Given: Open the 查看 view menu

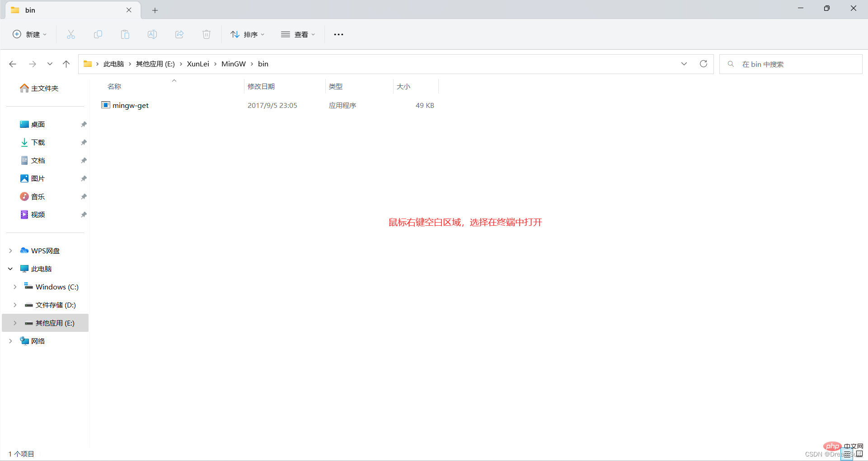Looking at the screenshot, I should [x=298, y=34].
